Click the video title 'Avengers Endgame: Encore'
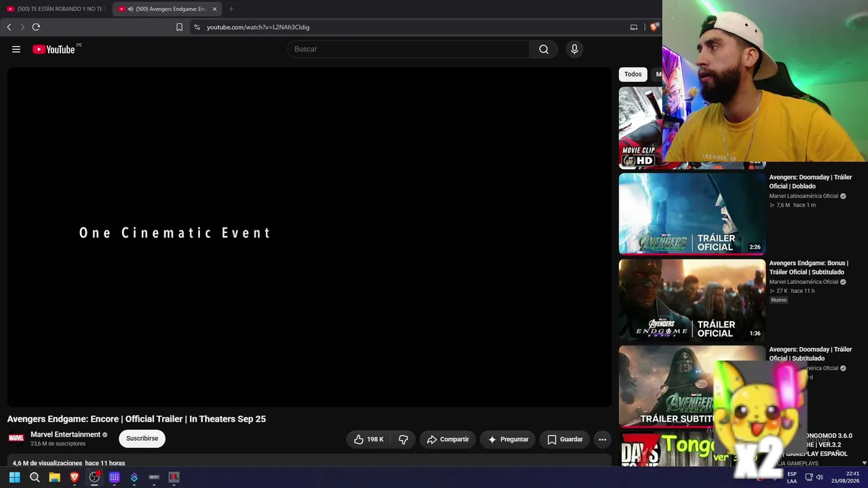This screenshot has height=488, width=868. pyautogui.click(x=136, y=419)
